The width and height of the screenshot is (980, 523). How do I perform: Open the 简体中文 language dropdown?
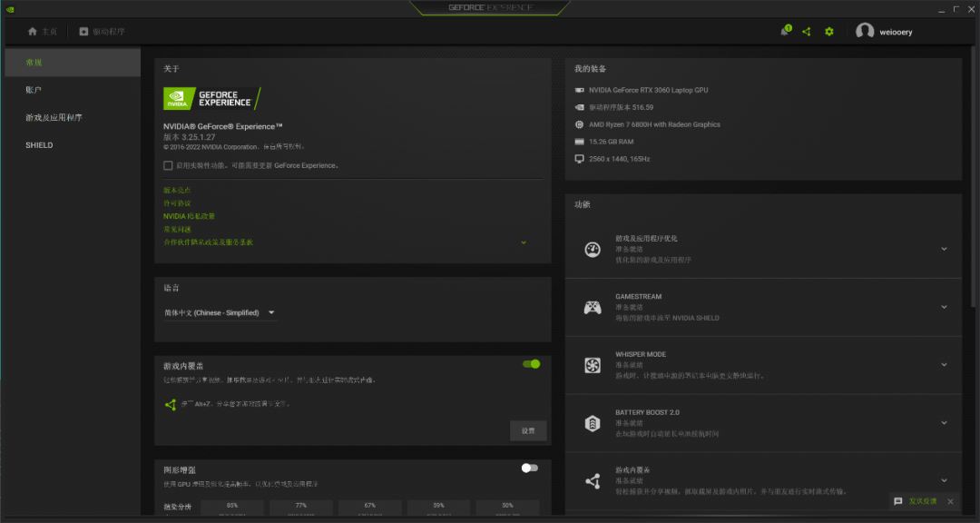pyautogui.click(x=220, y=311)
